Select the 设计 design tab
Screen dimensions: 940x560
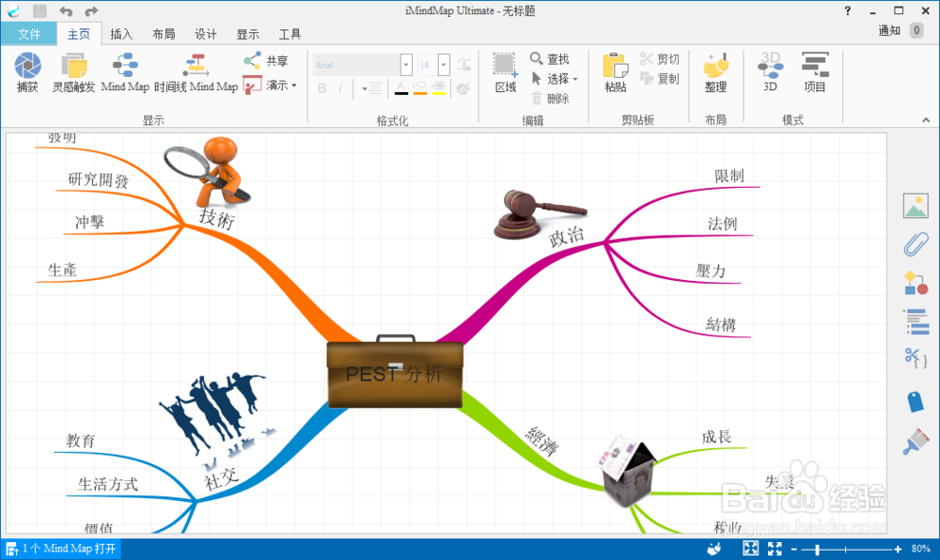[206, 34]
